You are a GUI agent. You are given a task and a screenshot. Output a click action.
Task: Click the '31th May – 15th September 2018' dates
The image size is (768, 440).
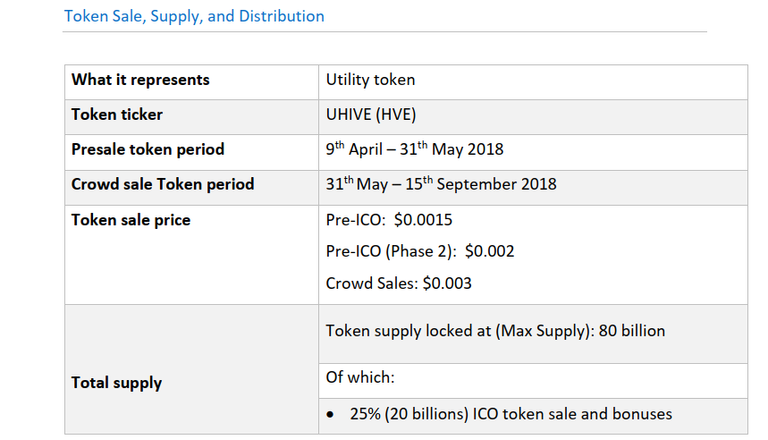441,185
